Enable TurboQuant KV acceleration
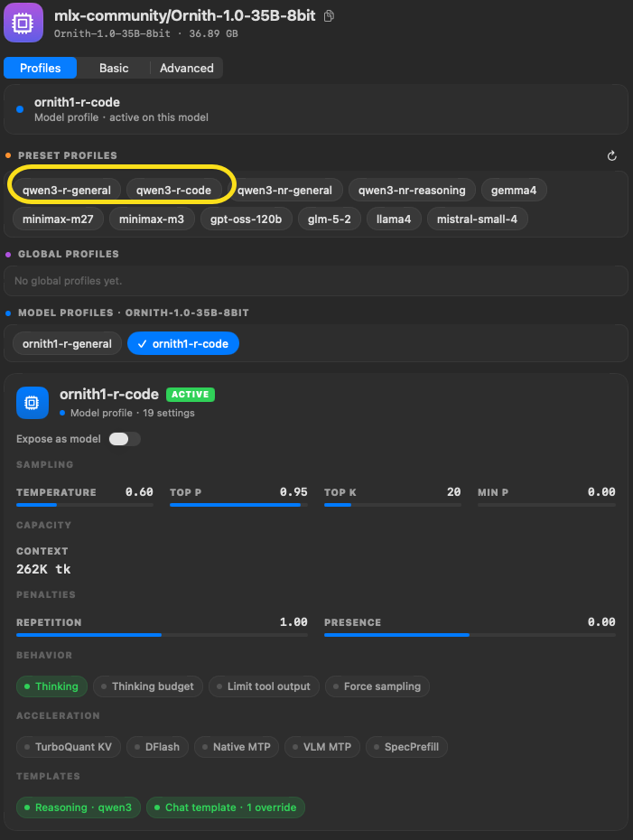The image size is (633, 840). click(69, 747)
